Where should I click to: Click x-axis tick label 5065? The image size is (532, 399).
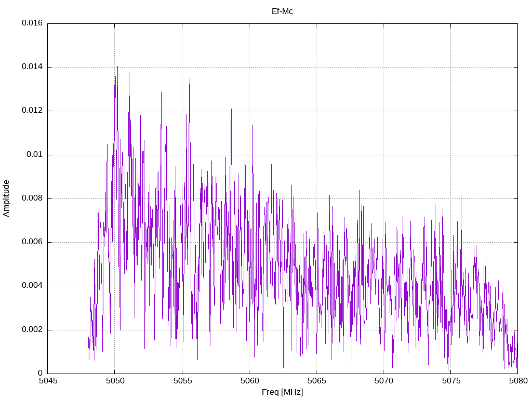pyautogui.click(x=317, y=381)
